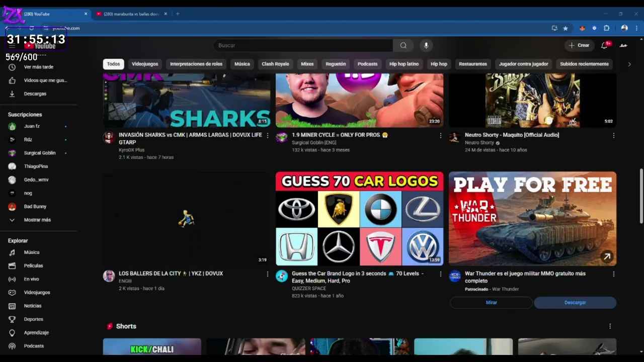
Task: Open the Videojuegos sidebar icon
Action: click(x=12, y=293)
